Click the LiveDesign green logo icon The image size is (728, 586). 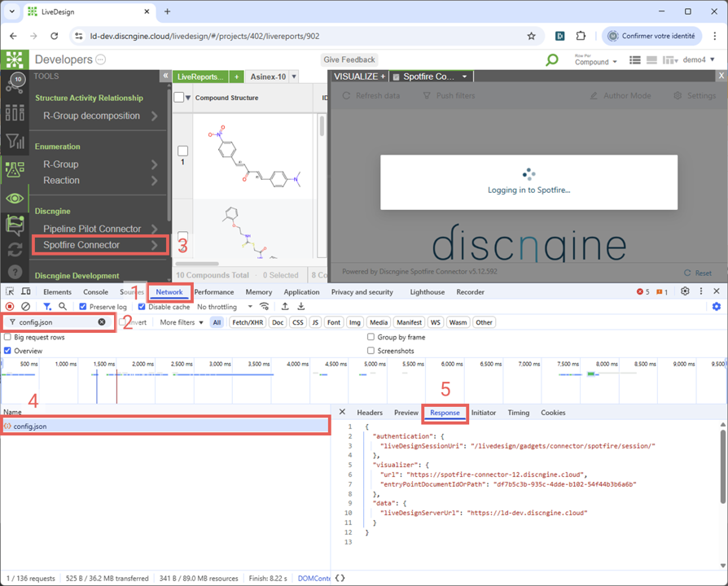[15, 59]
